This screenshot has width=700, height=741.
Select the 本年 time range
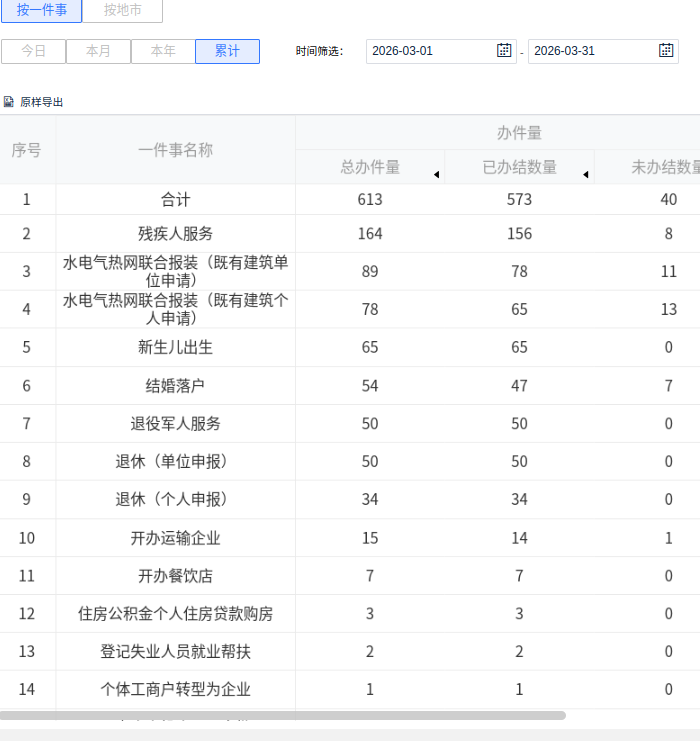coord(163,51)
